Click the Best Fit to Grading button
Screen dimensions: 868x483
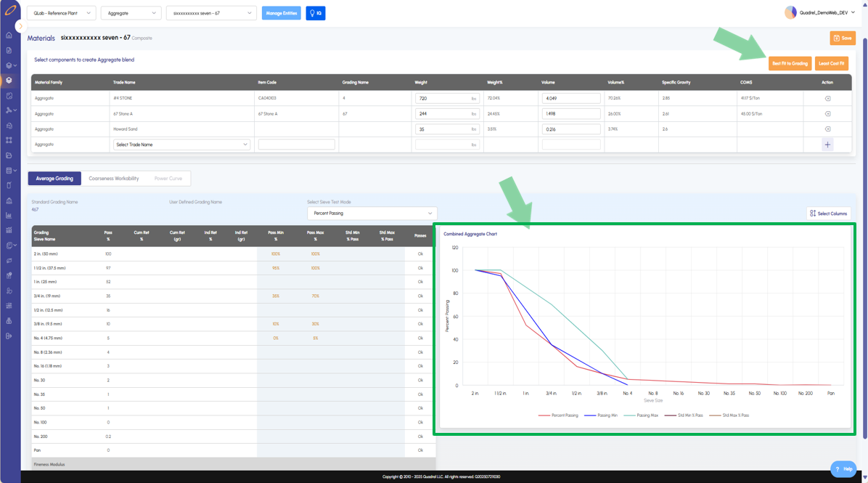790,63
